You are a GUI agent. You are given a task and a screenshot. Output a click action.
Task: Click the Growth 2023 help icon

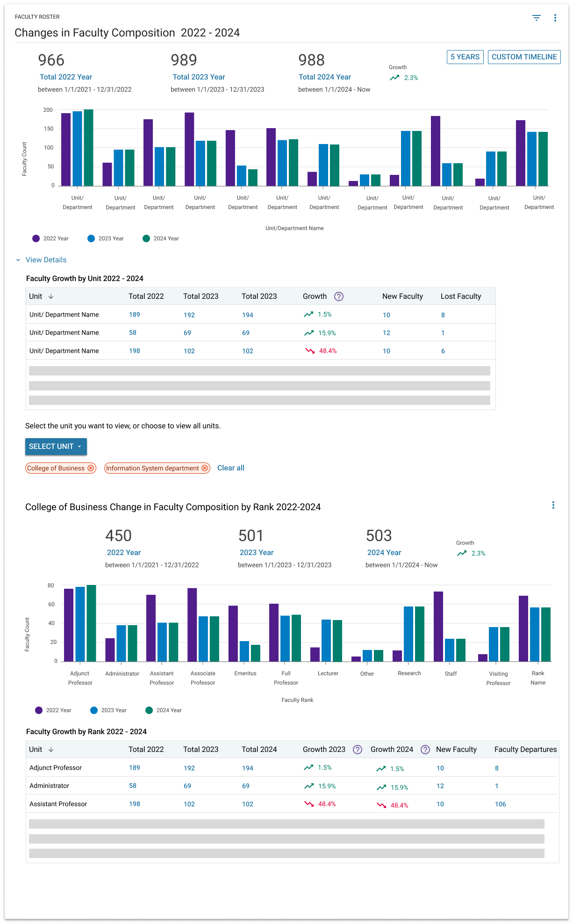click(x=357, y=750)
